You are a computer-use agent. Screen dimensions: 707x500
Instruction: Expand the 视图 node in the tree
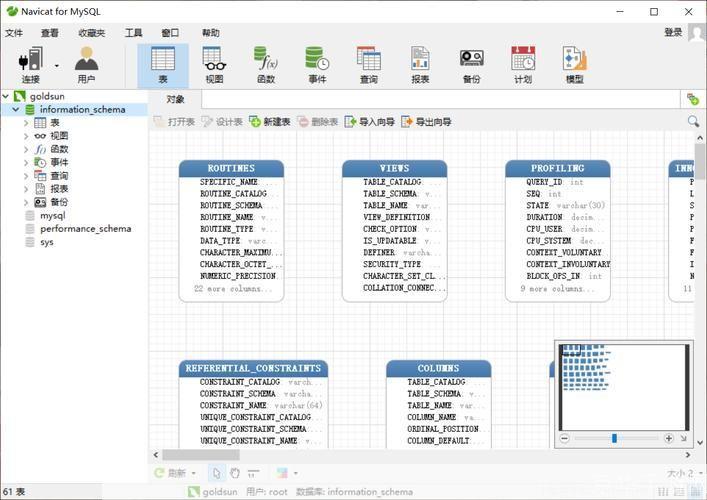[26, 136]
